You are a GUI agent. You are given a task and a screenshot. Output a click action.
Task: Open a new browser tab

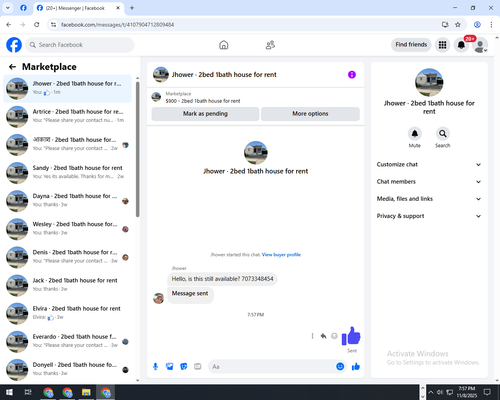(x=132, y=8)
